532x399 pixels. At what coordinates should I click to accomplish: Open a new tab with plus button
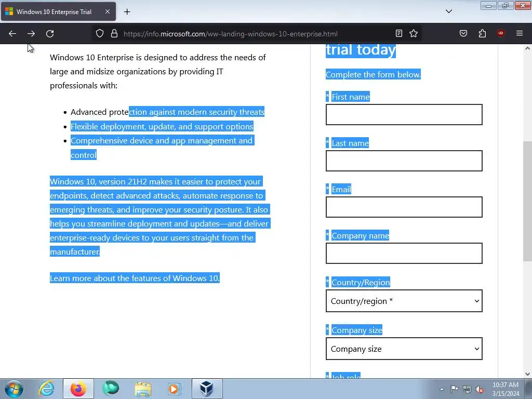pyautogui.click(x=127, y=12)
